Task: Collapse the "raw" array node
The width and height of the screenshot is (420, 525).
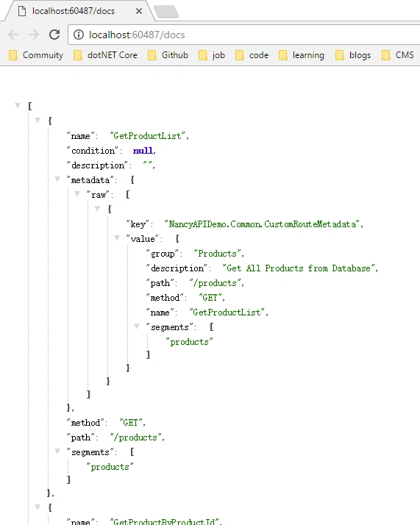Action: pyautogui.click(x=77, y=194)
